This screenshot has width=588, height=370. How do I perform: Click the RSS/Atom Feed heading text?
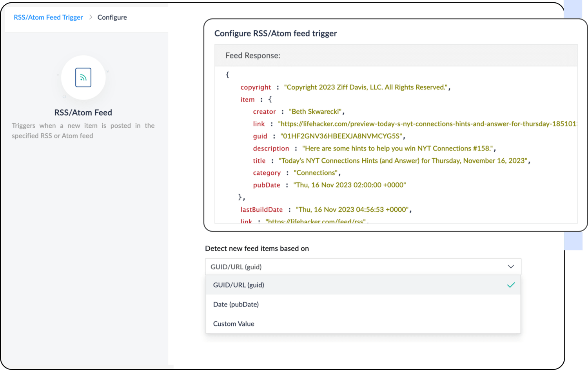[83, 112]
